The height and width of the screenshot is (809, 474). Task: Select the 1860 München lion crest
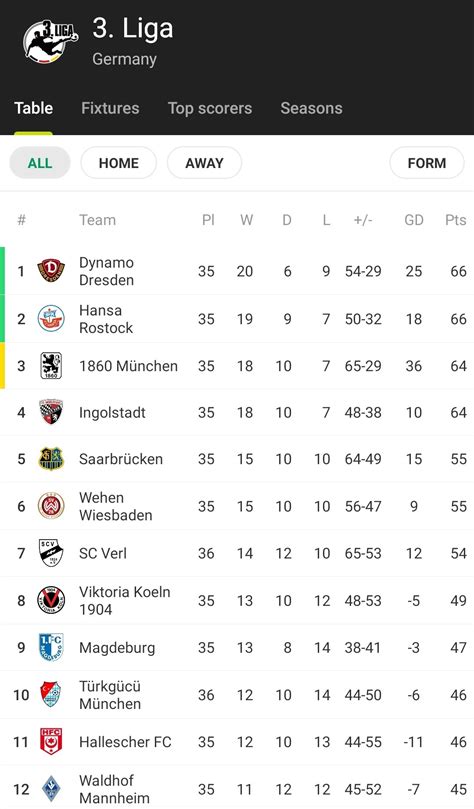pos(51,366)
